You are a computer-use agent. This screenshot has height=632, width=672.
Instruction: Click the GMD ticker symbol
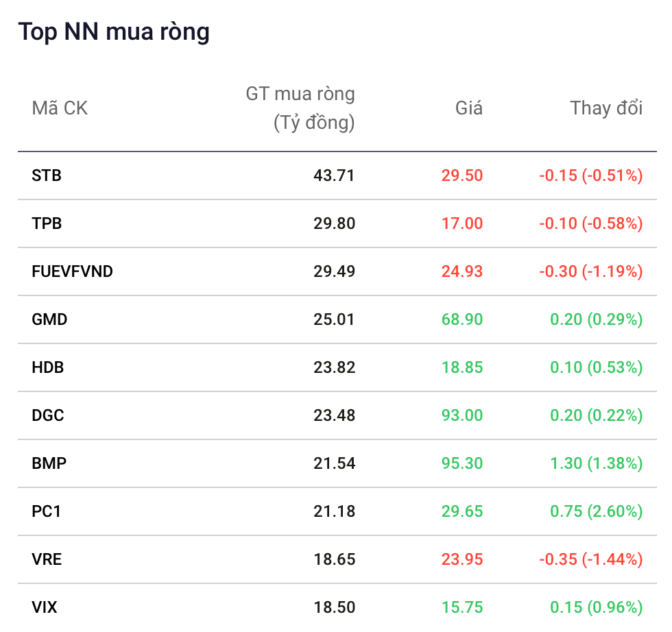tap(49, 319)
